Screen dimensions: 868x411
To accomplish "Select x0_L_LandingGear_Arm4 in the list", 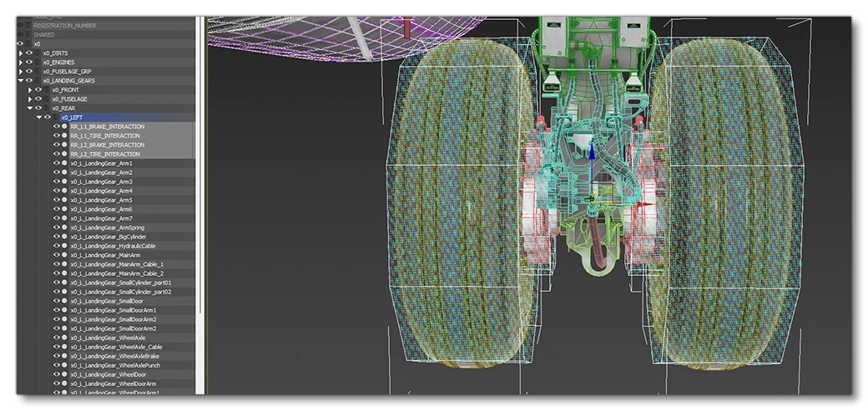I will click(x=101, y=191).
